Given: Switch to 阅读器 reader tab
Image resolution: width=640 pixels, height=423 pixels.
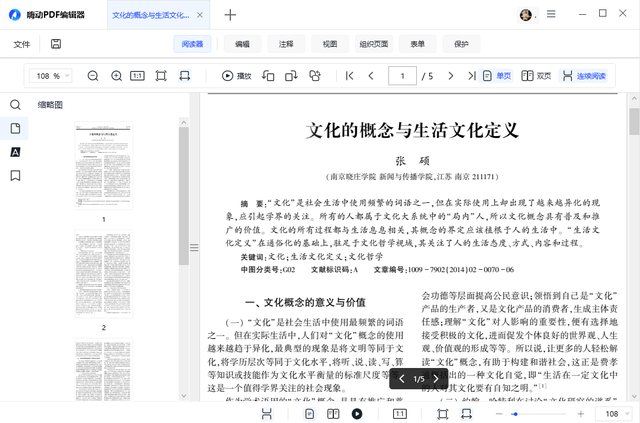Looking at the screenshot, I should click(x=192, y=44).
